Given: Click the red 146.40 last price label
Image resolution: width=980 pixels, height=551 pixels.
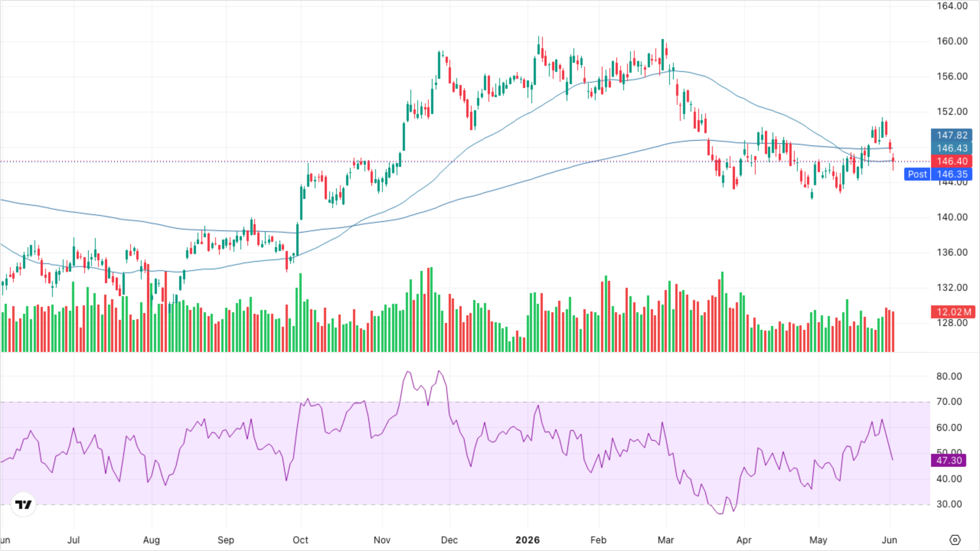Looking at the screenshot, I should [x=952, y=161].
